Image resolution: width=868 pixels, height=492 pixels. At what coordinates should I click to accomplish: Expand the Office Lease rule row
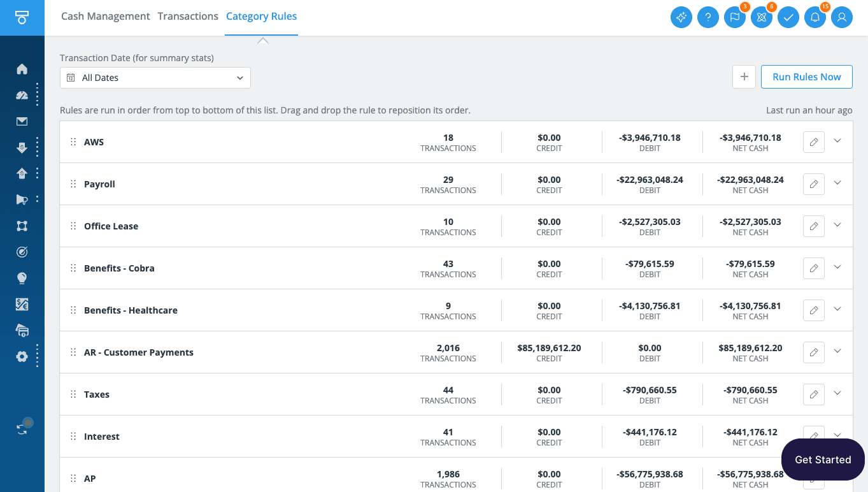[x=837, y=226]
